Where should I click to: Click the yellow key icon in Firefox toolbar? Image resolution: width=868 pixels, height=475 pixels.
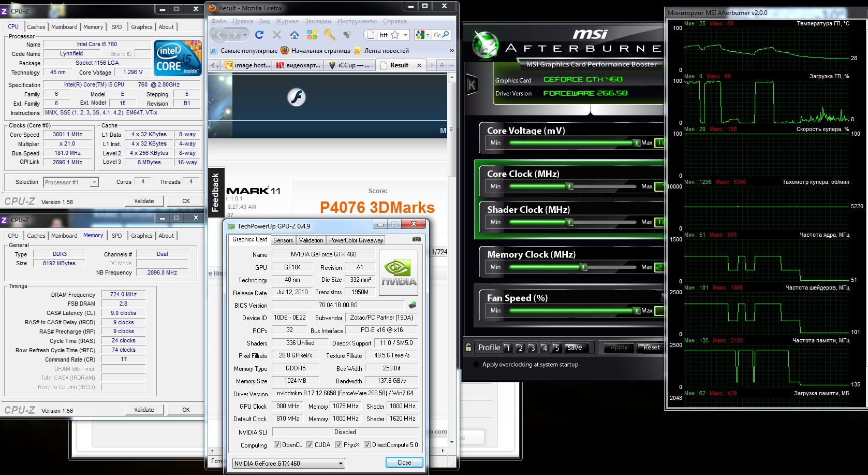coord(329,35)
